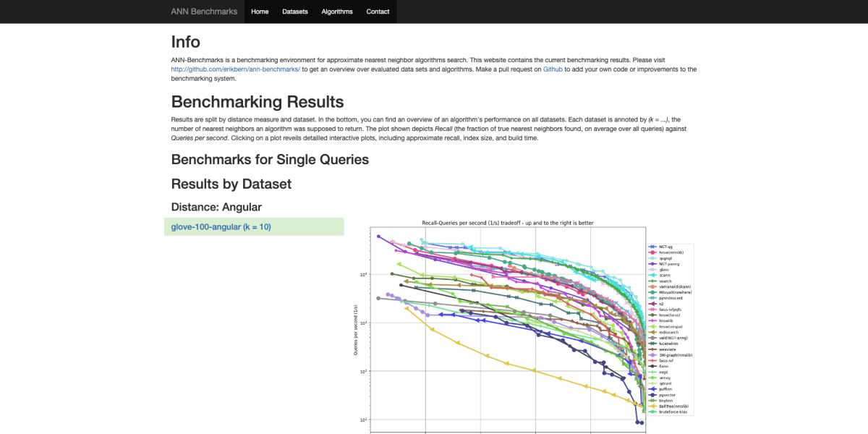Screen dimensions: 868x434
Task: Click the ANN Benchmarks brand logo
Action: coord(204,12)
